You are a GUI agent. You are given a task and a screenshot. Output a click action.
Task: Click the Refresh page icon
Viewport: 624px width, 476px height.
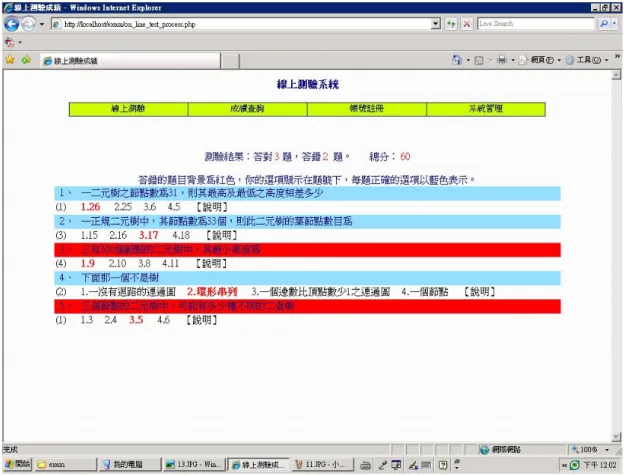[451, 24]
